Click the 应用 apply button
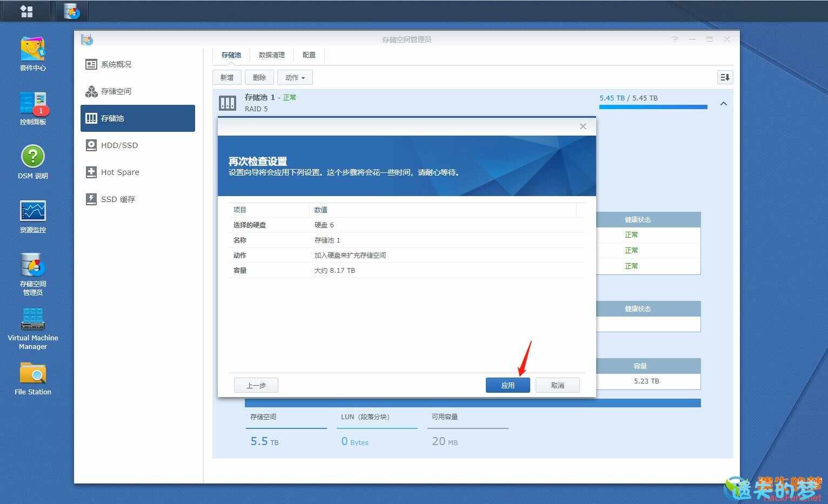Viewport: 828px width, 504px height. [x=508, y=385]
